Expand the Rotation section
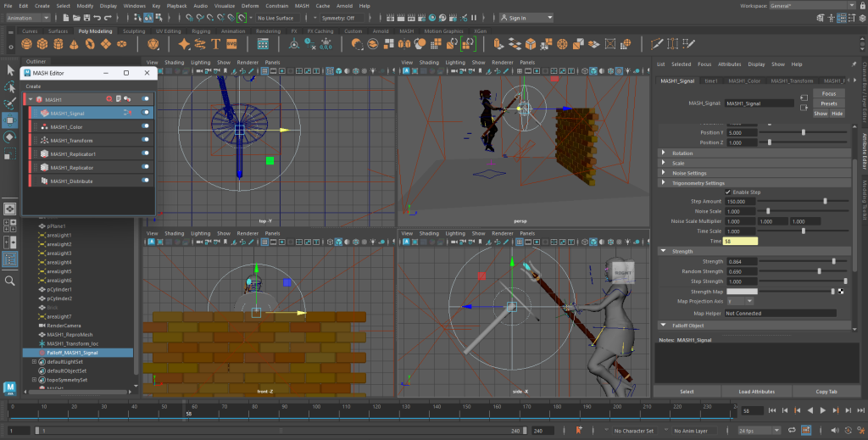Image resolution: width=868 pixels, height=440 pixels. click(682, 153)
